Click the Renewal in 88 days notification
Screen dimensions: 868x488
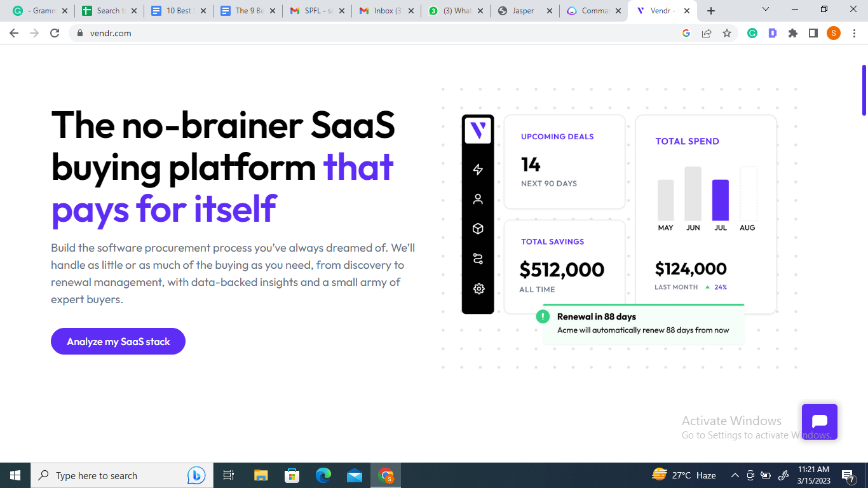pos(643,324)
